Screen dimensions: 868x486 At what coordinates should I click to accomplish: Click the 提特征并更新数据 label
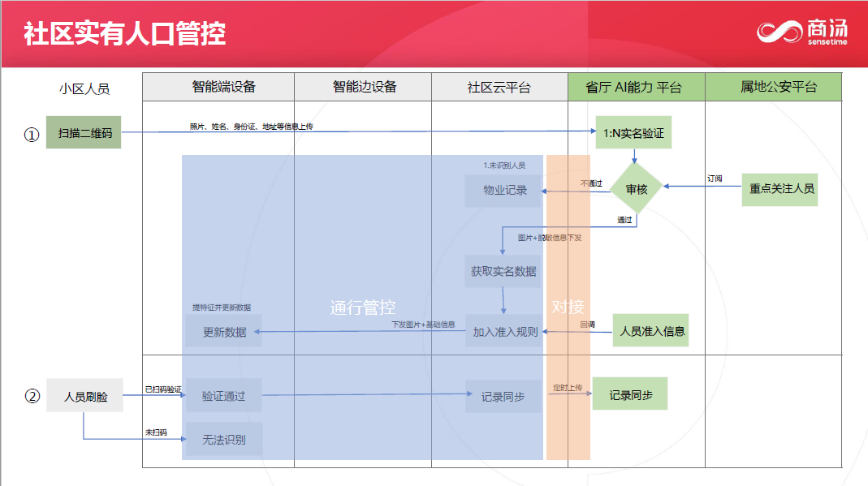pyautogui.click(x=222, y=308)
